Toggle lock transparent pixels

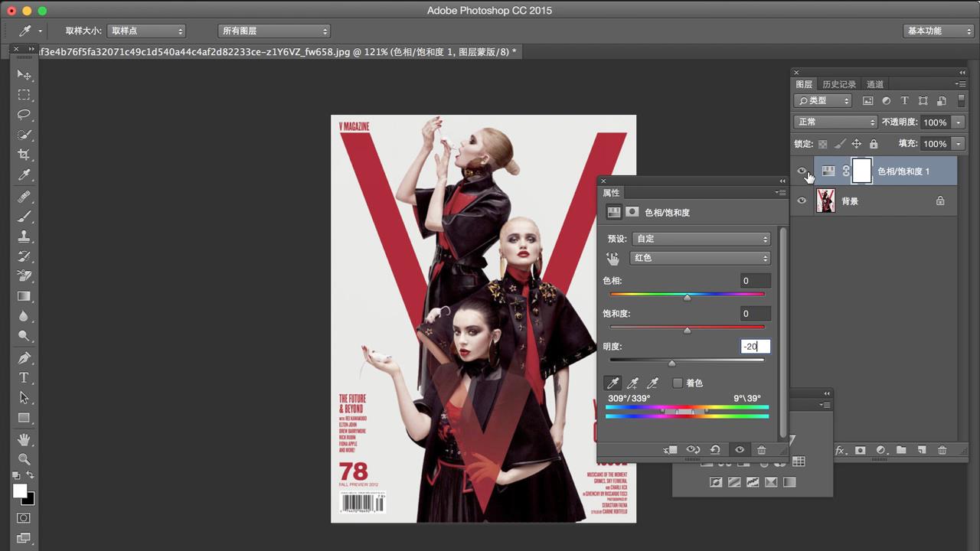(x=822, y=144)
